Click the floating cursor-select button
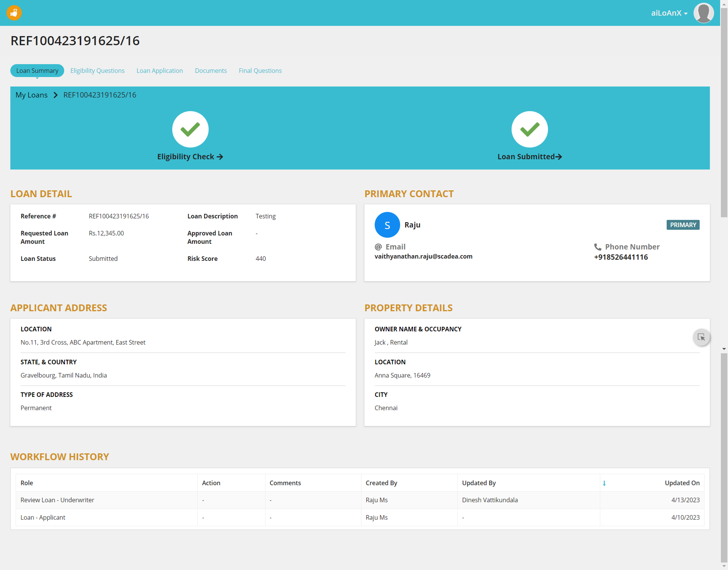 tap(701, 337)
